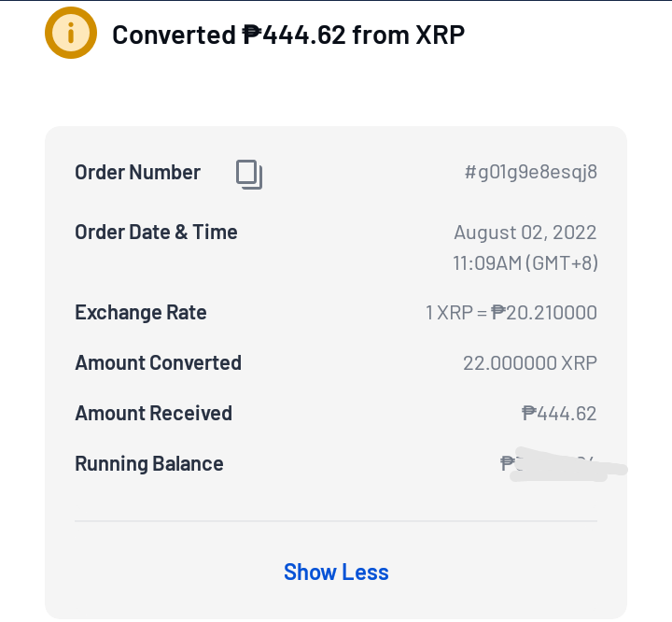
Task: Click the Order Date & Time label
Action: [x=156, y=232]
